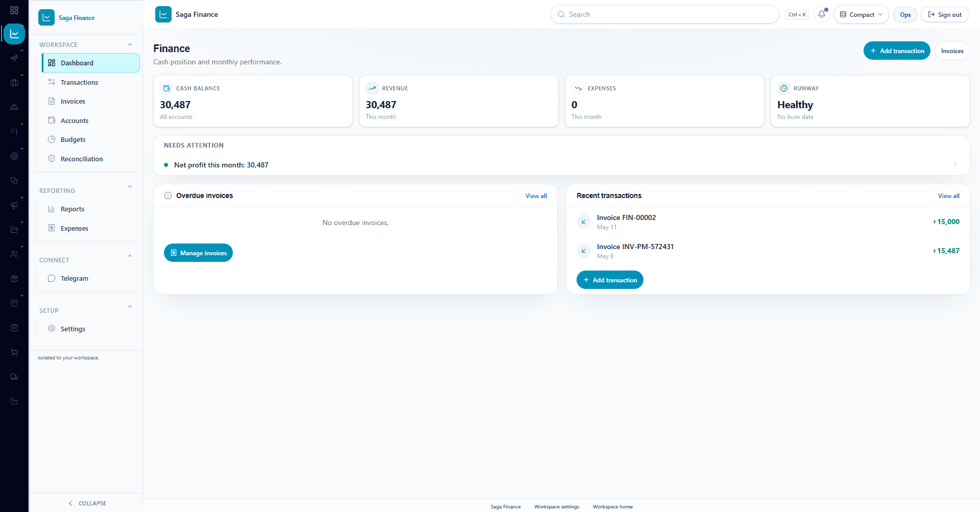Open the Workspace home footer link
Viewport: 980px width, 512px height.
click(612, 506)
